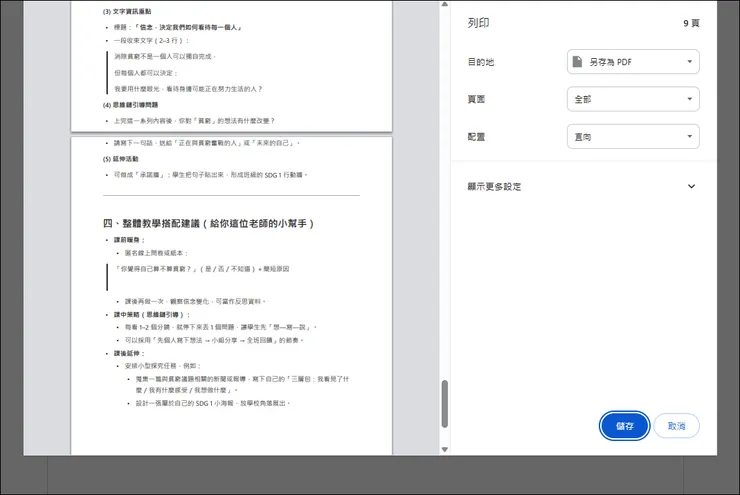Click the preview scrollbar thumb
The image size is (740, 495).
tap(445, 404)
